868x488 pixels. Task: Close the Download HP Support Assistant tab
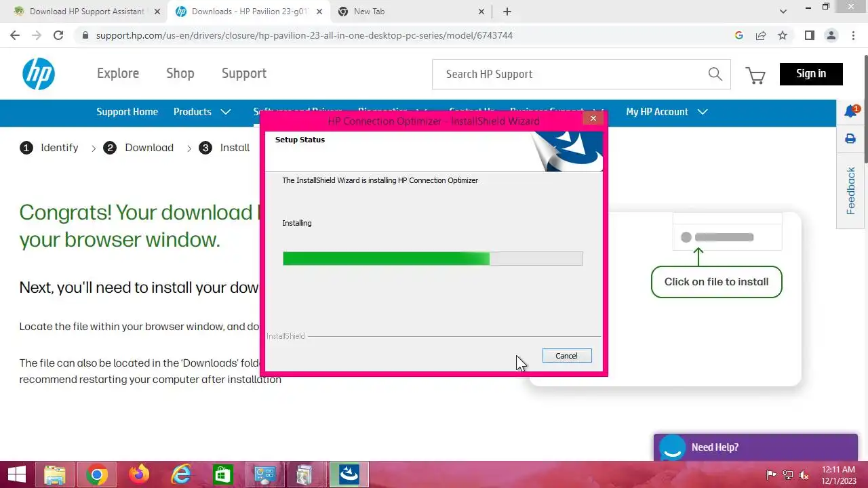point(157,12)
